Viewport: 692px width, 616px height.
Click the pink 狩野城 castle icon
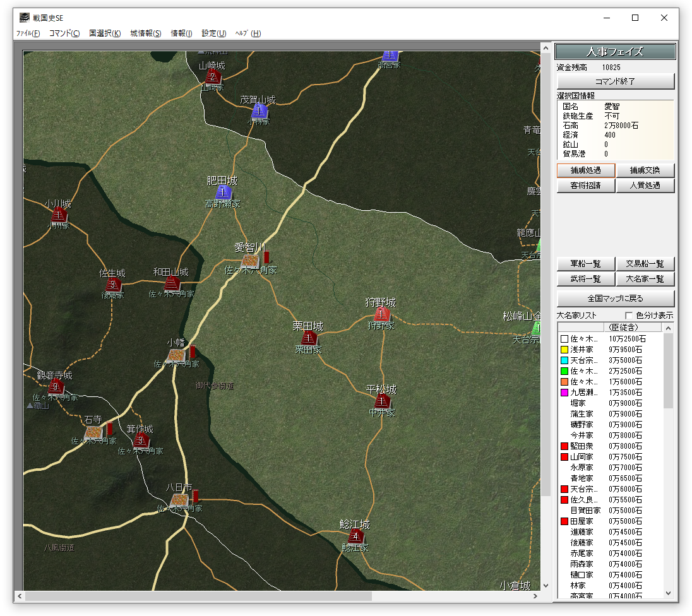381,314
